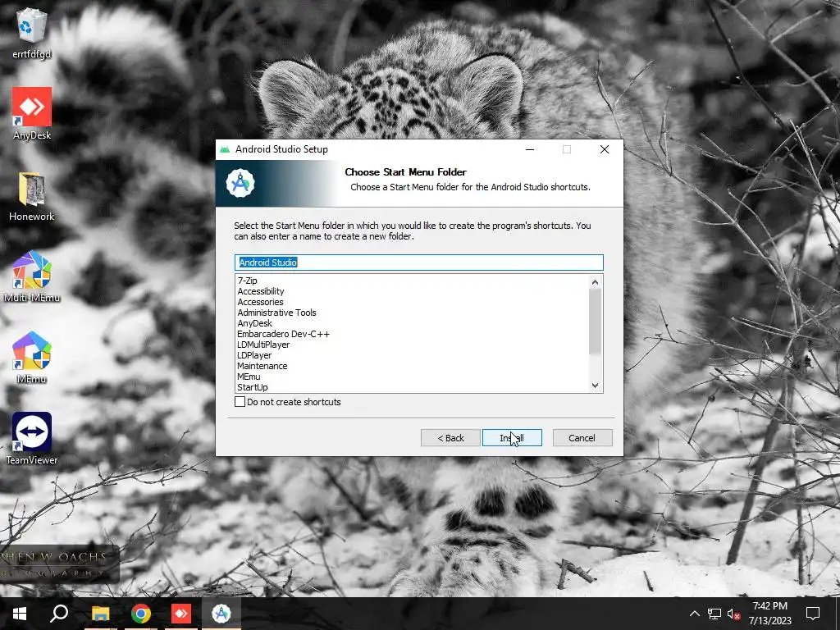This screenshot has height=630, width=840.
Task: Click the folder list scroll-up arrow
Action: click(596, 282)
